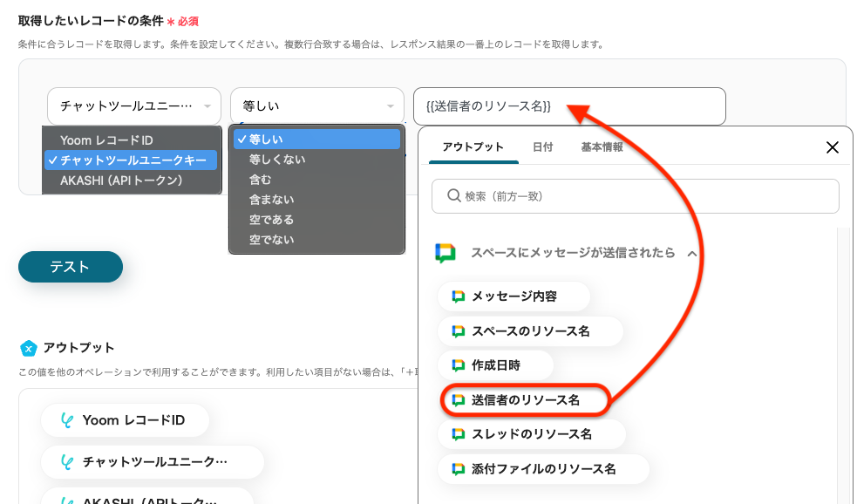Click Yoom レコードID output chip at bottom
The image size is (857, 504).
coord(126,420)
